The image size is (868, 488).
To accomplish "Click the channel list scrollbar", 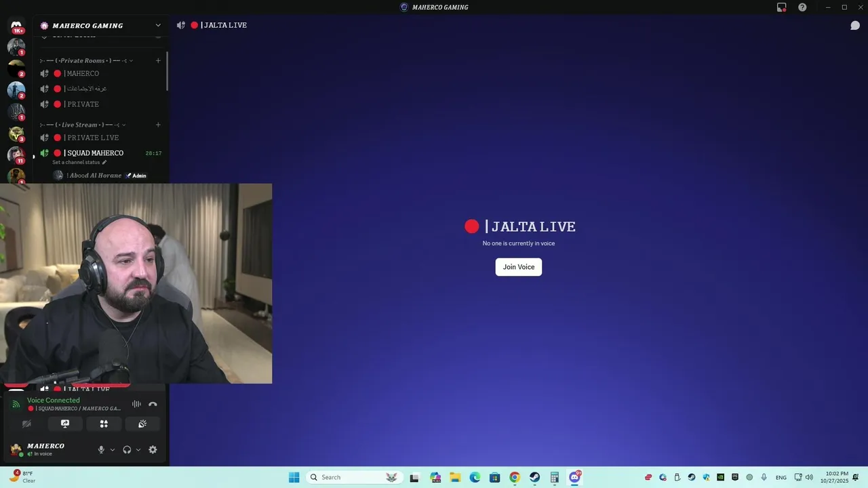I will point(167,71).
